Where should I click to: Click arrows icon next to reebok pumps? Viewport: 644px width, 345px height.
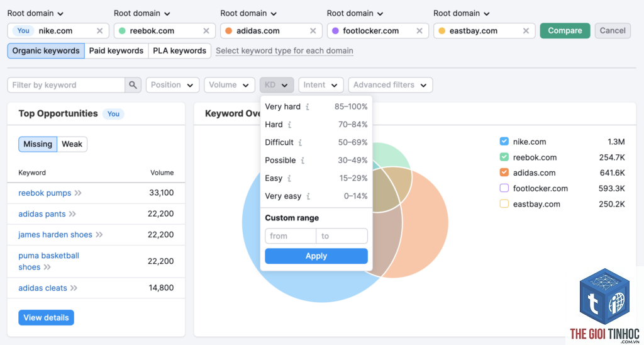pos(78,193)
